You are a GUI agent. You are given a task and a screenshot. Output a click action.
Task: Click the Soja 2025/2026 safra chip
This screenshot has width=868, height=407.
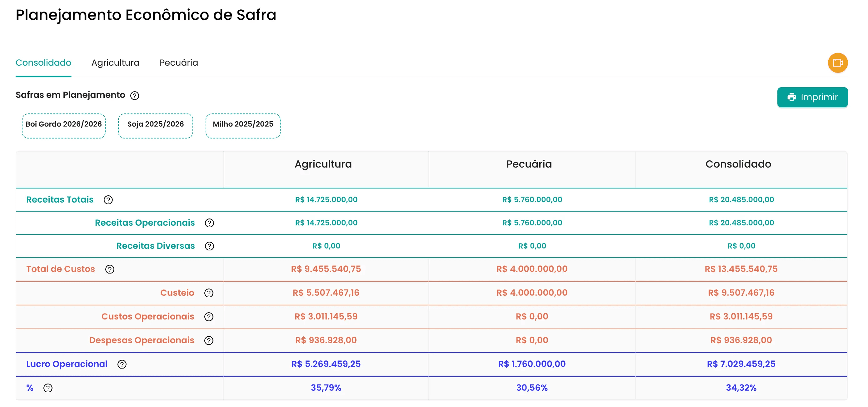155,125
